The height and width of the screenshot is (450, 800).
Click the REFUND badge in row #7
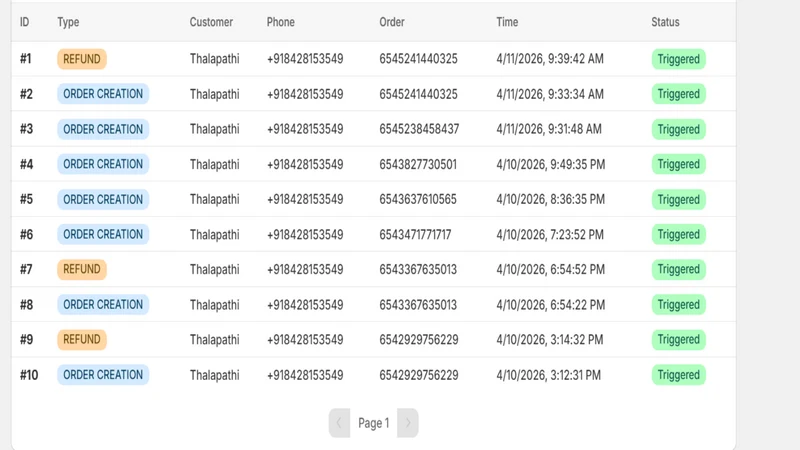click(82, 269)
